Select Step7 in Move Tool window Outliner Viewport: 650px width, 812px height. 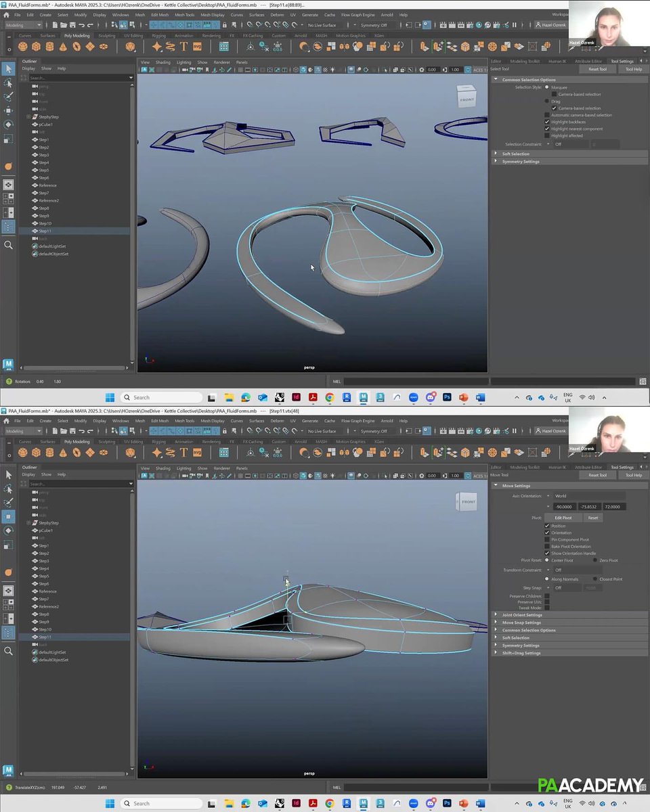click(x=43, y=599)
